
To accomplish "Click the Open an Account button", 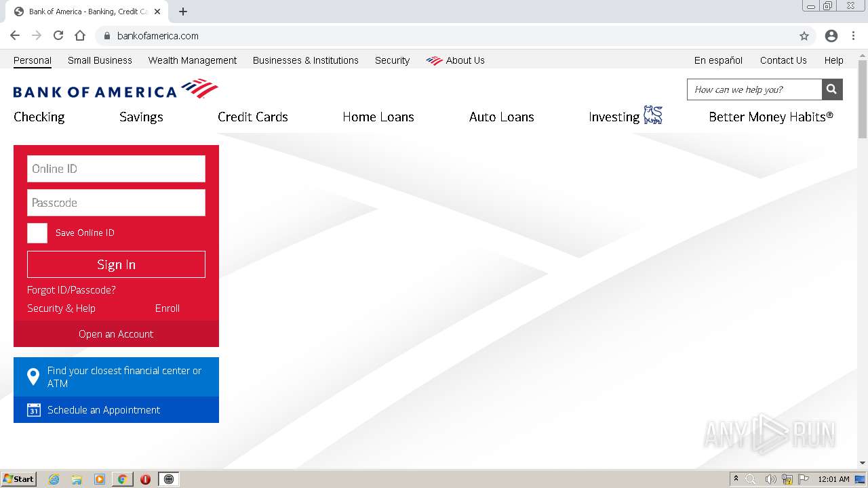I will click(x=116, y=333).
